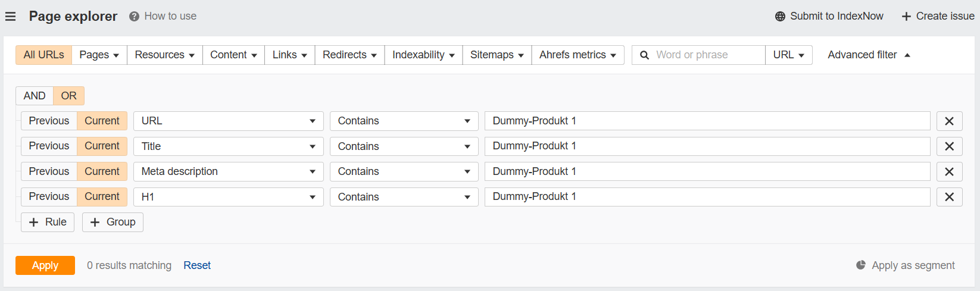
Task: Open Contains dropdown in H1 rule
Action: point(404,197)
